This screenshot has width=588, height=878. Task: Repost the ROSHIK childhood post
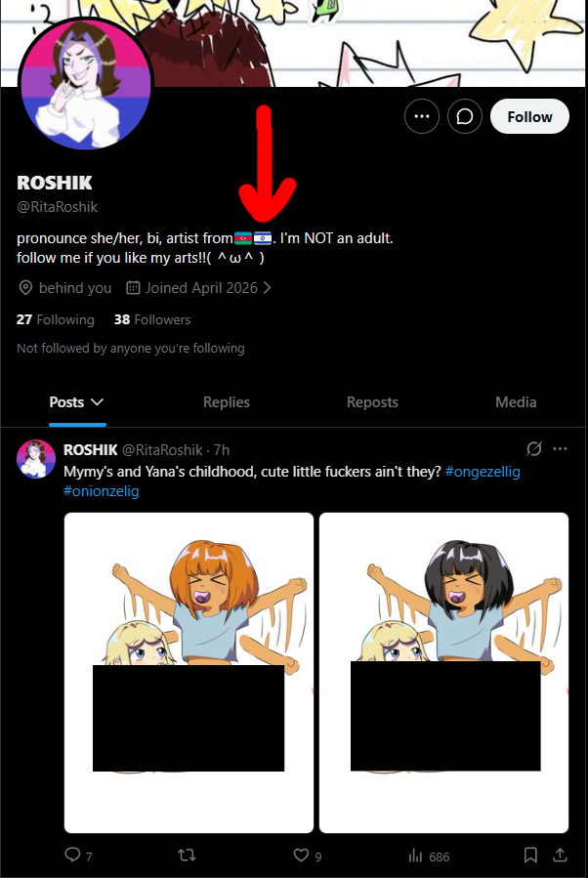click(x=187, y=855)
